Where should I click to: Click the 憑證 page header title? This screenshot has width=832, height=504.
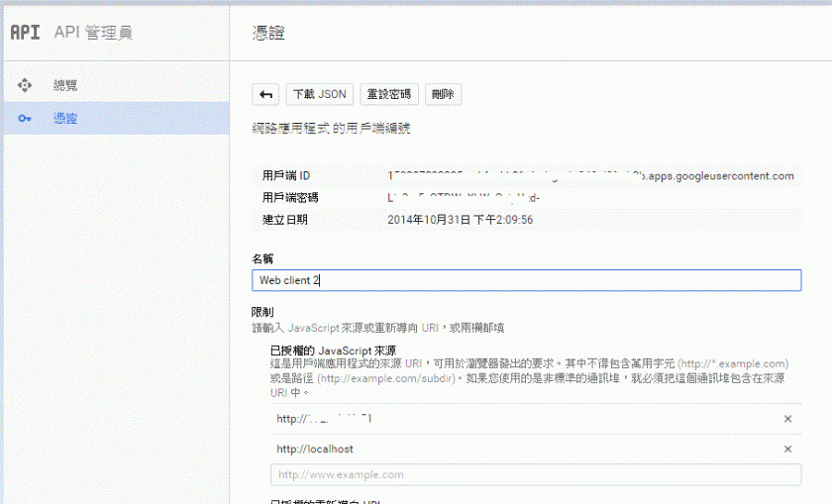point(268,33)
